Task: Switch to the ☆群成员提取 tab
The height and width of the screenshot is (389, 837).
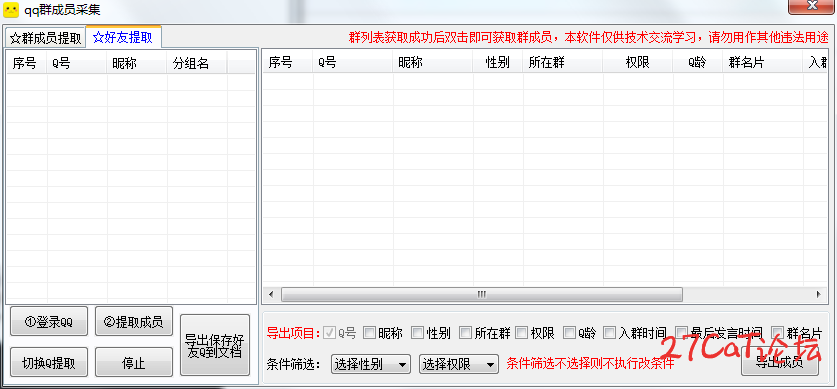Action: pyautogui.click(x=46, y=38)
